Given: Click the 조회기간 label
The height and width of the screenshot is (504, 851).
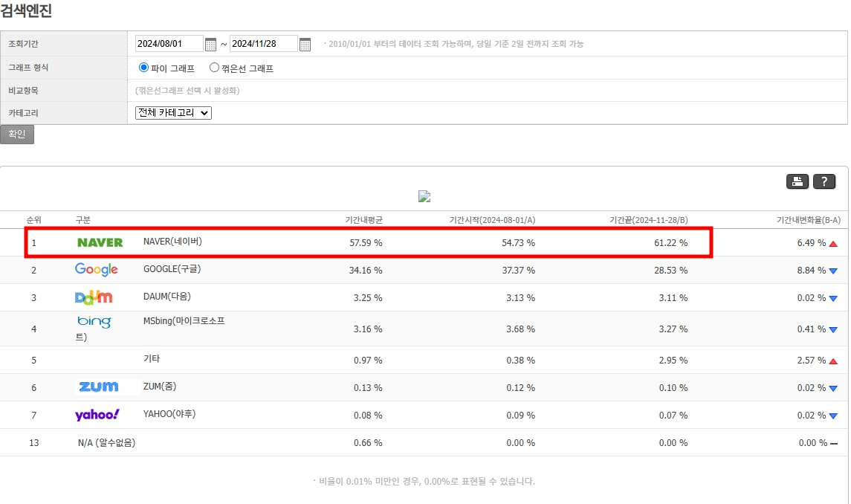Looking at the screenshot, I should click(x=23, y=44).
